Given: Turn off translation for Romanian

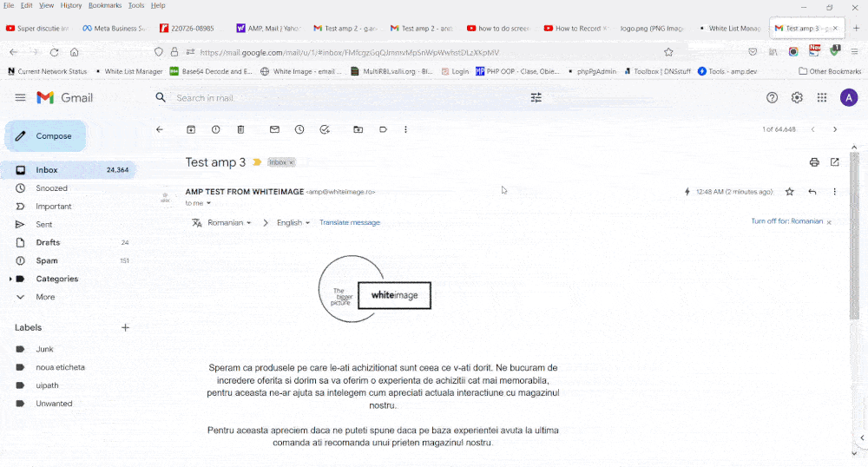Looking at the screenshot, I should point(786,221).
